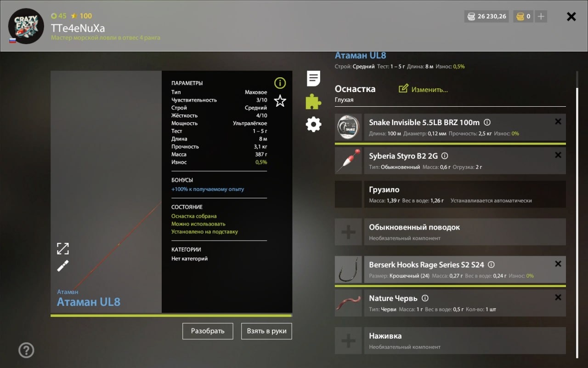Mark Атаман UL8 as favorite with star

click(x=280, y=101)
